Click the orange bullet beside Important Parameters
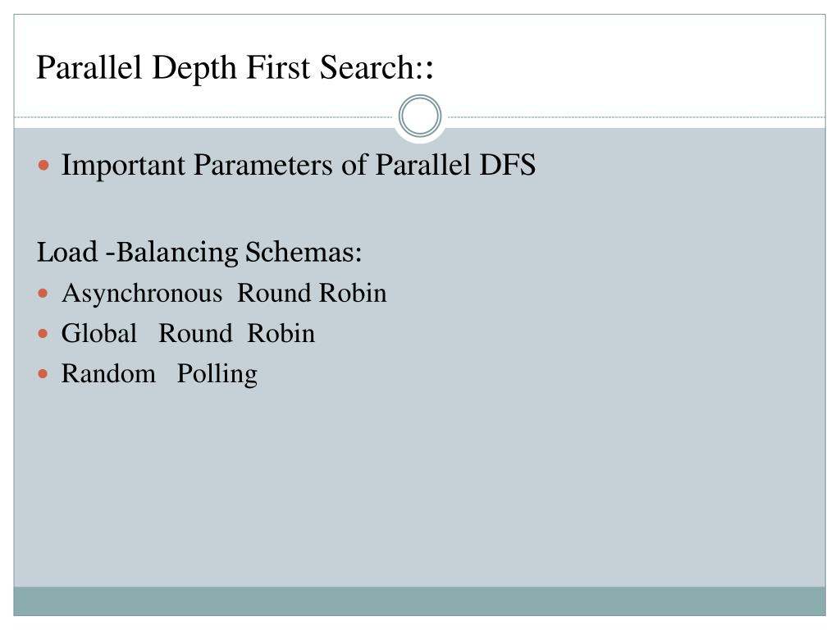Image resolution: width=840 pixels, height=630 pixels. coord(43,165)
